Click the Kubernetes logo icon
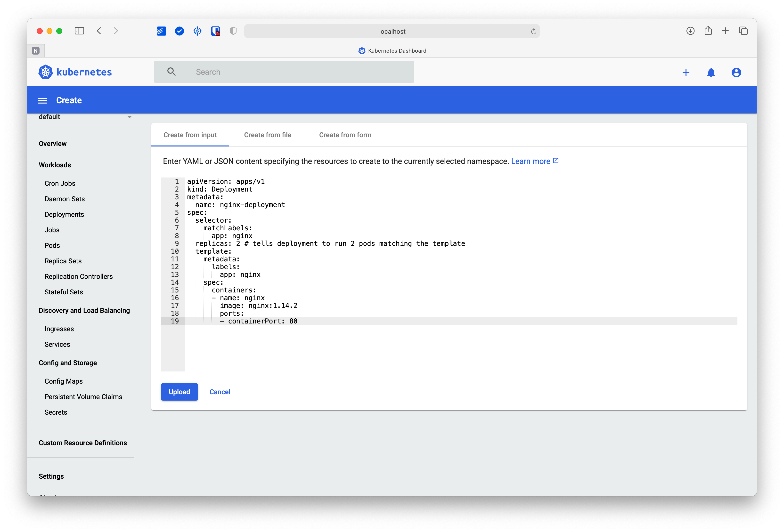The height and width of the screenshot is (532, 784). point(46,72)
